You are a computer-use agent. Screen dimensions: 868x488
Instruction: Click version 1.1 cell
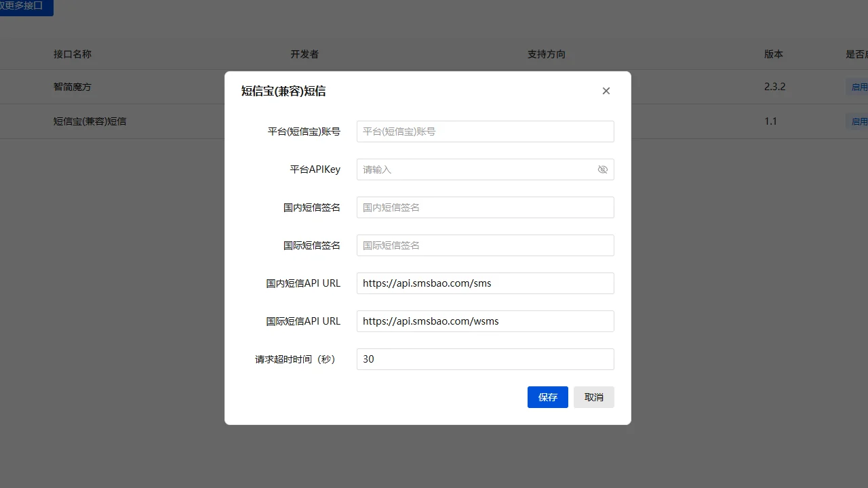pos(770,121)
